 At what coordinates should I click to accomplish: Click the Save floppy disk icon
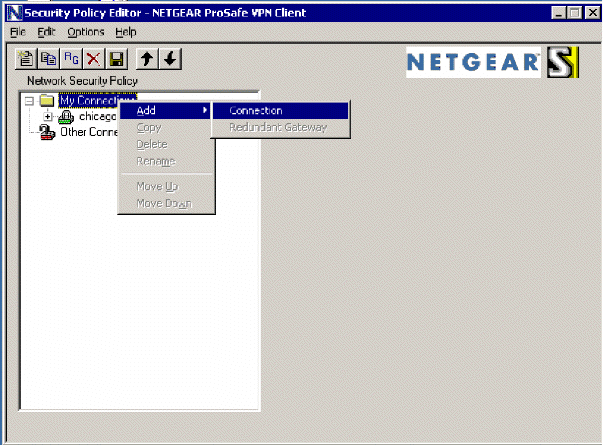116,59
